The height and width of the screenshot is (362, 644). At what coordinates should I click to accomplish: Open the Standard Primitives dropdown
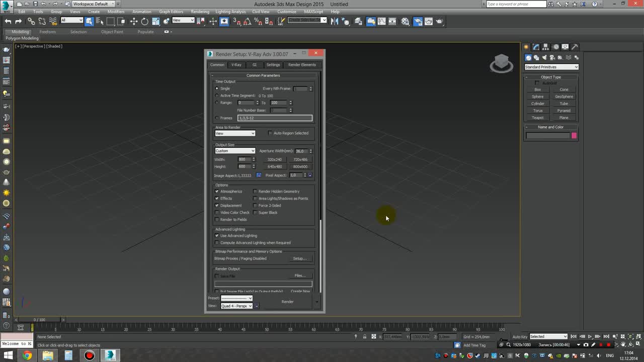pyautogui.click(x=551, y=67)
